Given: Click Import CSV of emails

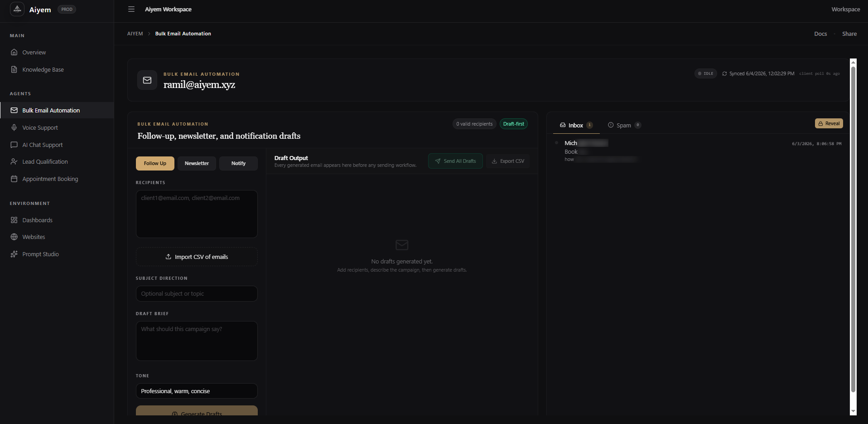Looking at the screenshot, I should click(197, 257).
